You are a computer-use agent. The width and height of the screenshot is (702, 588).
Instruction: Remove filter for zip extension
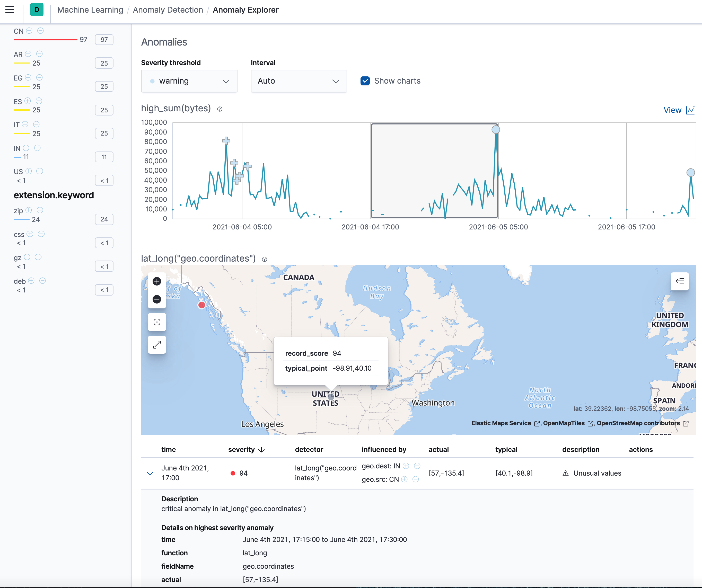[40, 210]
